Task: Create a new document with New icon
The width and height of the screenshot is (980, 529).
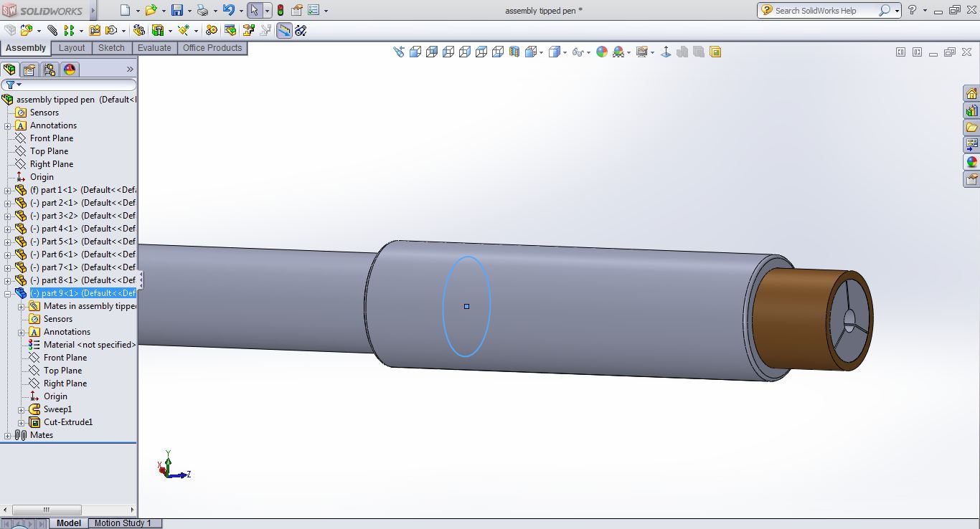Action: 126,10
